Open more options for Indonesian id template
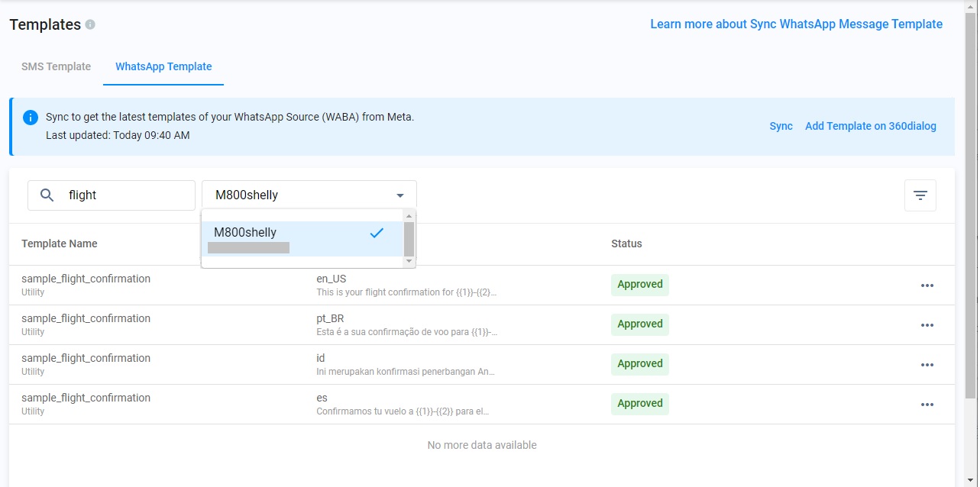The image size is (980, 487). 927,365
